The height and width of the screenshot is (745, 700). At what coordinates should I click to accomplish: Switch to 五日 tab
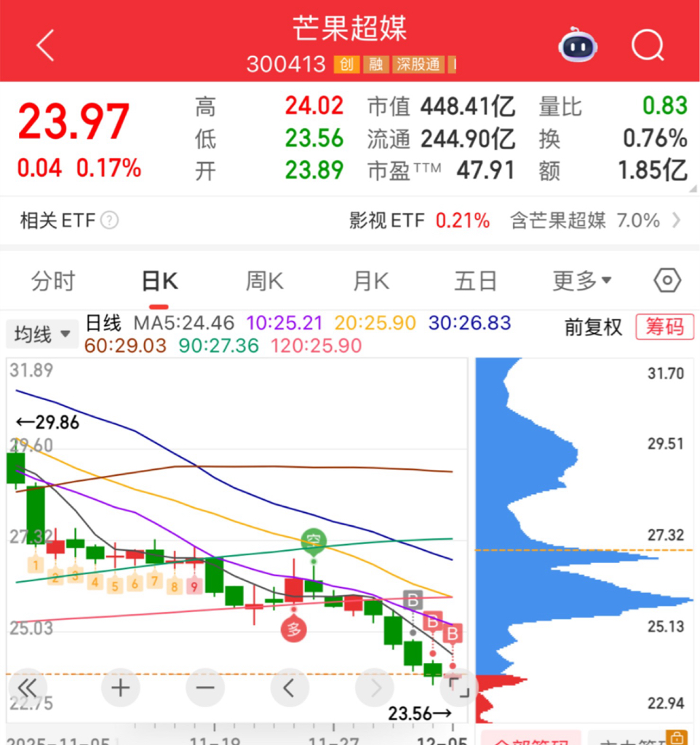point(475,281)
